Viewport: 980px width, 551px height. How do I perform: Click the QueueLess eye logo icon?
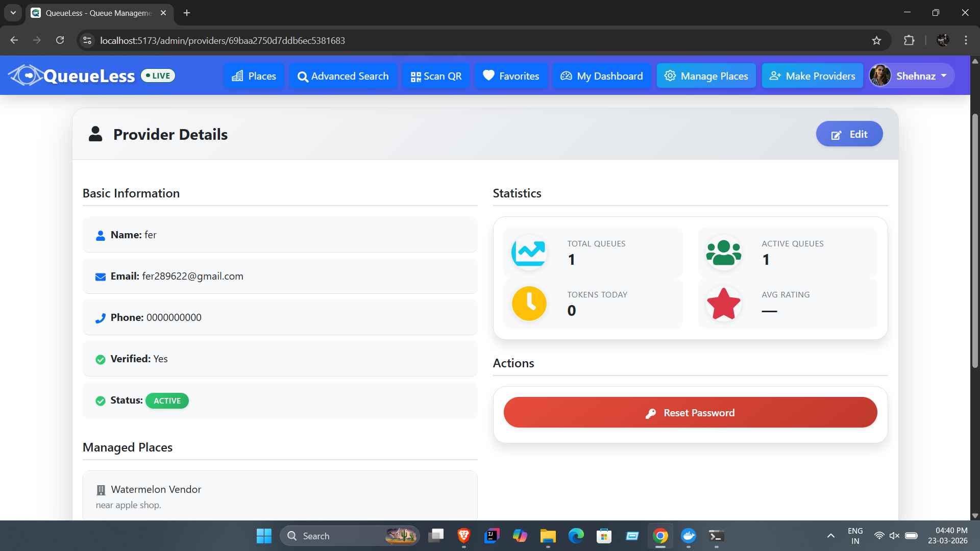26,76
